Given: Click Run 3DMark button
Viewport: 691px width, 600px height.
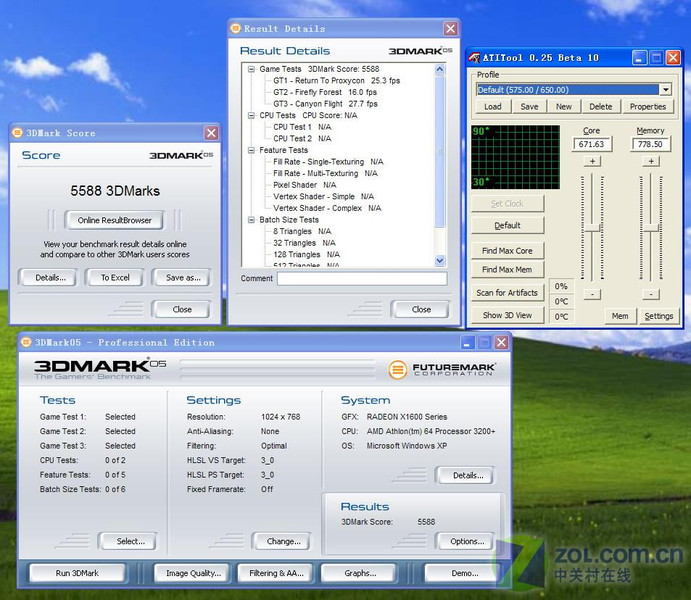Looking at the screenshot, I should pos(77,573).
